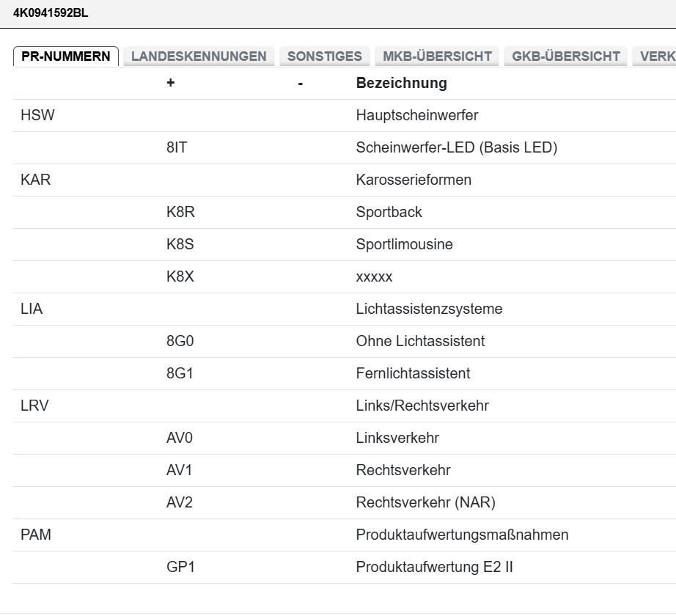Click the K8S Sportlimousine entry
676x616 pixels.
click(x=404, y=245)
